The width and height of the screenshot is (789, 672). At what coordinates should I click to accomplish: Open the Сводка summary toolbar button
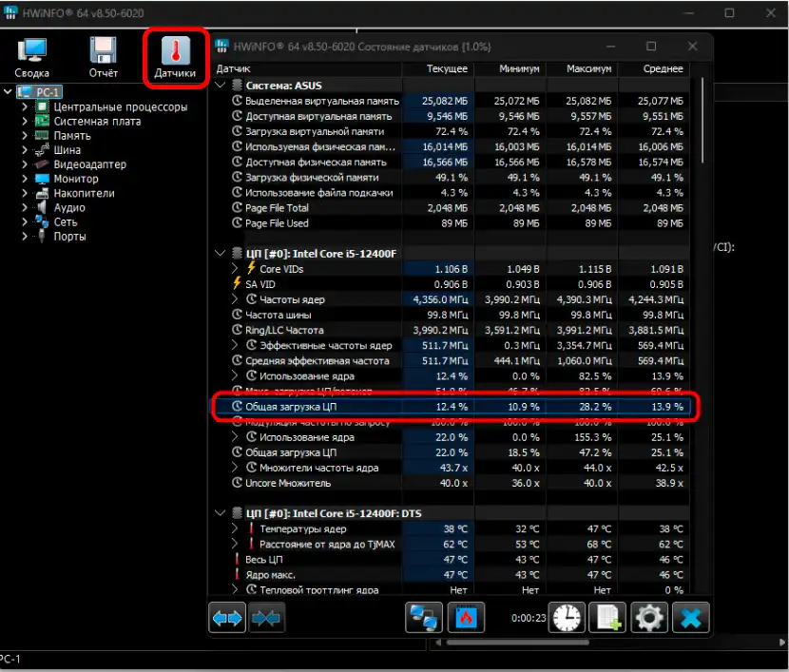(32, 57)
